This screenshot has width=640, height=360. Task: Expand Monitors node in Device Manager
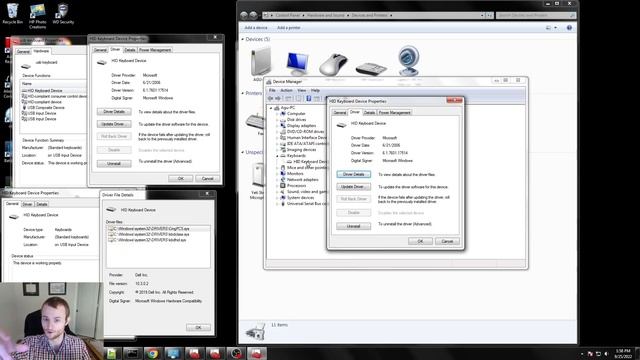click(277, 174)
